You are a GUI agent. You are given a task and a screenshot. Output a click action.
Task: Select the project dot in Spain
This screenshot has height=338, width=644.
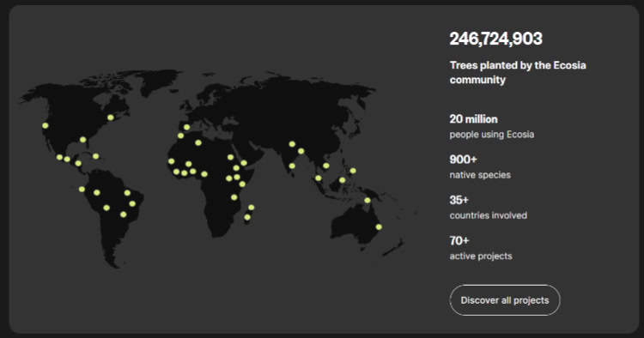[186, 127]
